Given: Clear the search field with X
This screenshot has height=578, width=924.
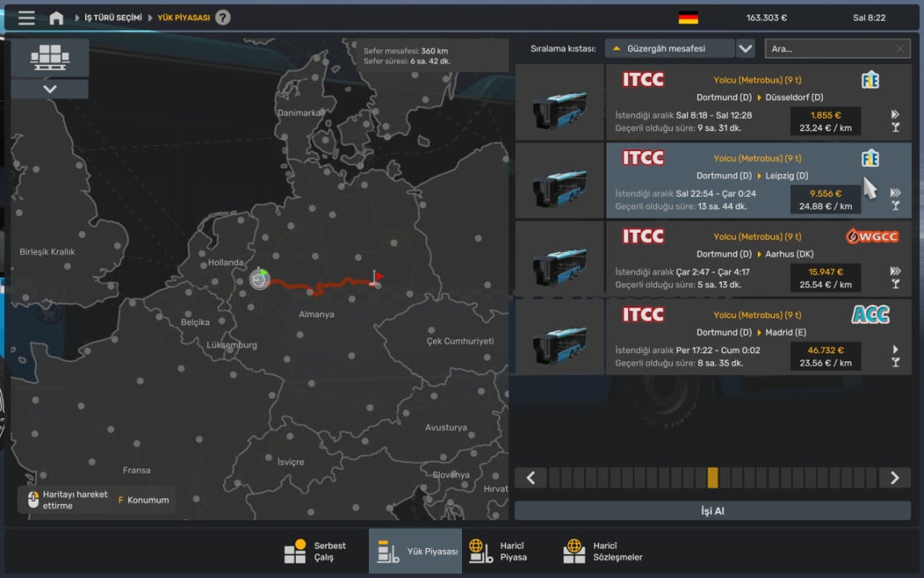Looking at the screenshot, I should click(x=900, y=49).
